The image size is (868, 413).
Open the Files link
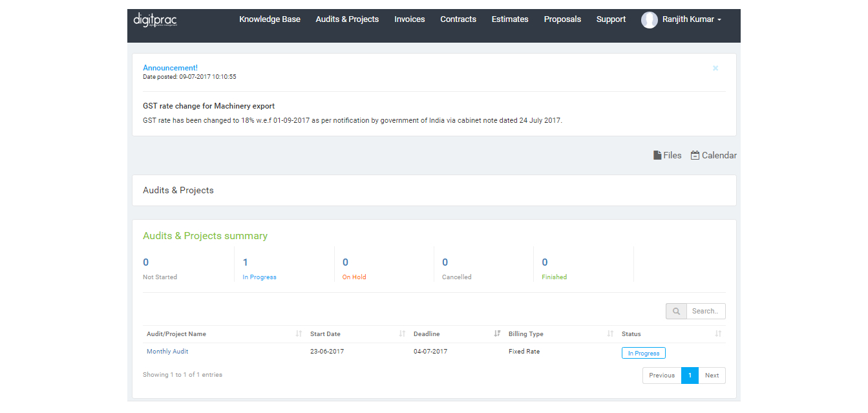pyautogui.click(x=668, y=155)
